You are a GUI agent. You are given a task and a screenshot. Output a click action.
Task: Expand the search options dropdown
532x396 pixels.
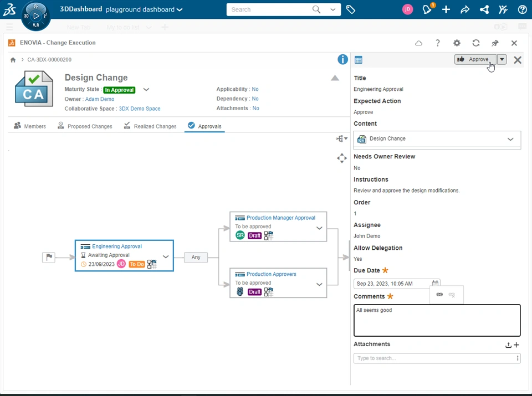tap(333, 9)
